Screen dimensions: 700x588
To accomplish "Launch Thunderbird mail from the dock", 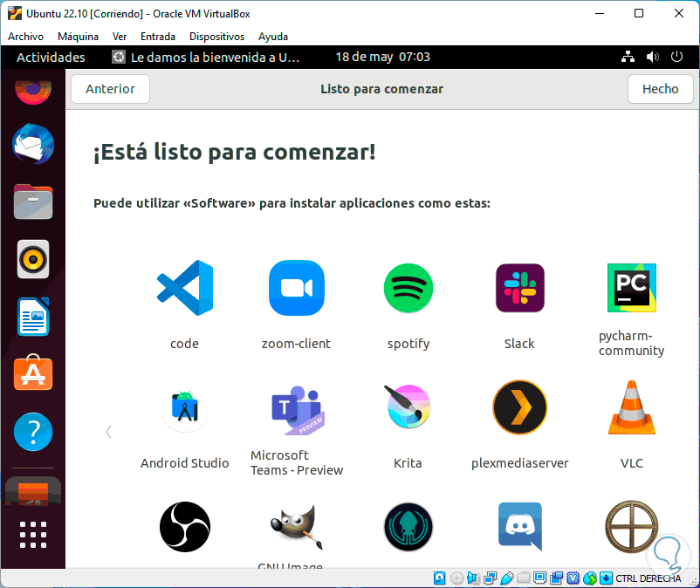I will point(33,144).
